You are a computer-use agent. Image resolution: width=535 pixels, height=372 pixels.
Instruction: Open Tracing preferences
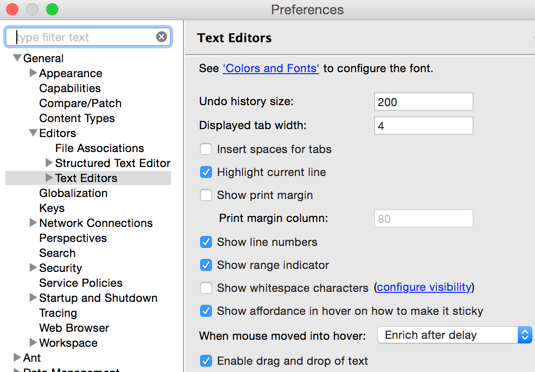tap(58, 313)
